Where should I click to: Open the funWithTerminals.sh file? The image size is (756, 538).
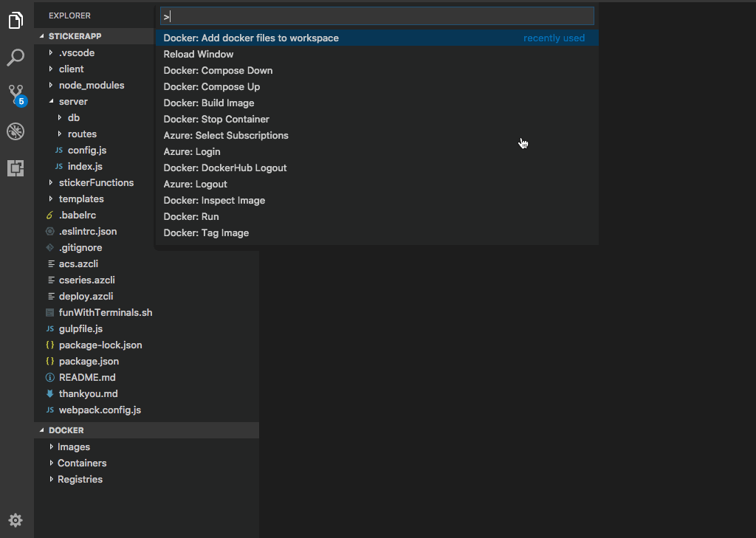[106, 313]
